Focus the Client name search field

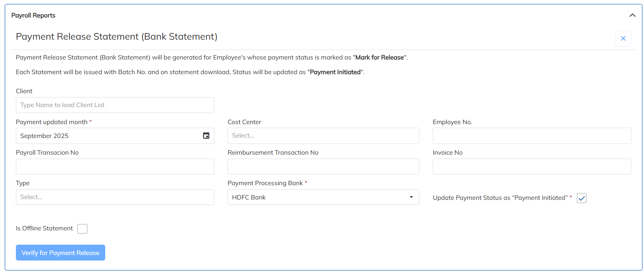[x=115, y=105]
